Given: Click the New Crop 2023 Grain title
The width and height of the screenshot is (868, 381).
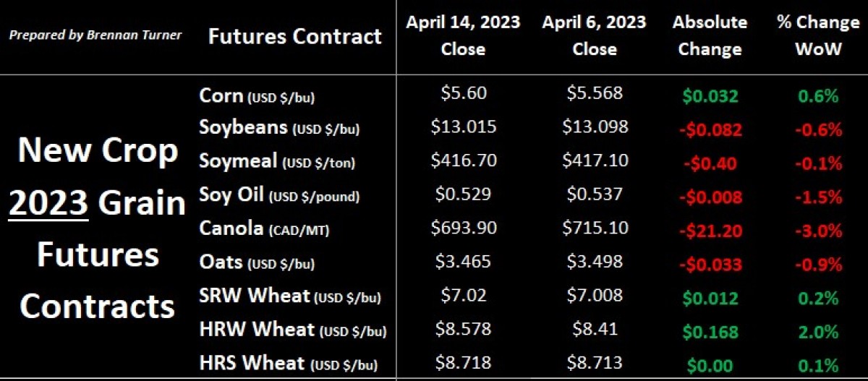Looking at the screenshot, I should click(x=101, y=177).
